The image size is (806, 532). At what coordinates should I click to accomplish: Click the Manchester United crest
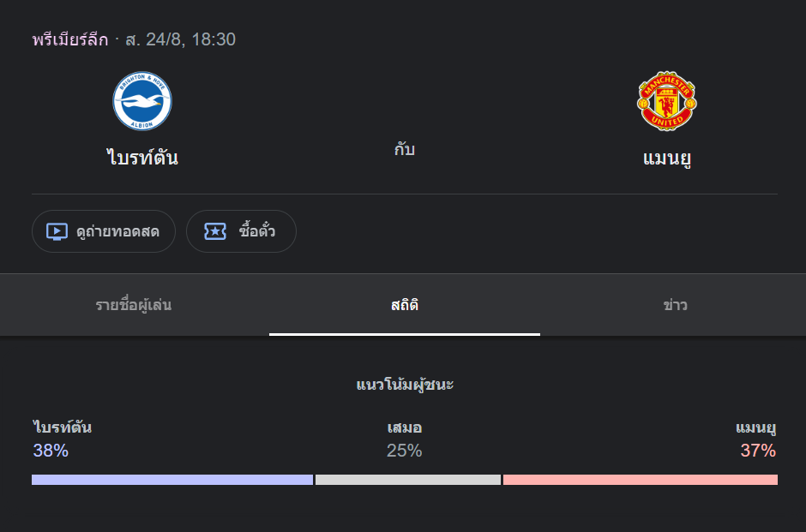tap(667, 100)
